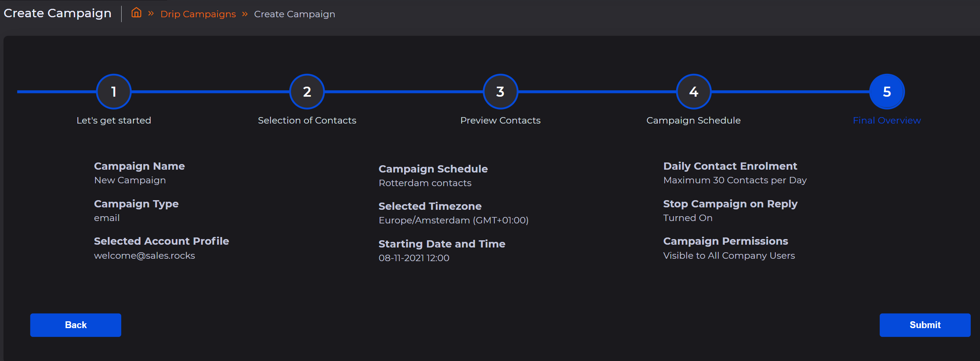This screenshot has height=361, width=980.
Task: Click the home icon in the breadcrumb
Action: (x=136, y=13)
